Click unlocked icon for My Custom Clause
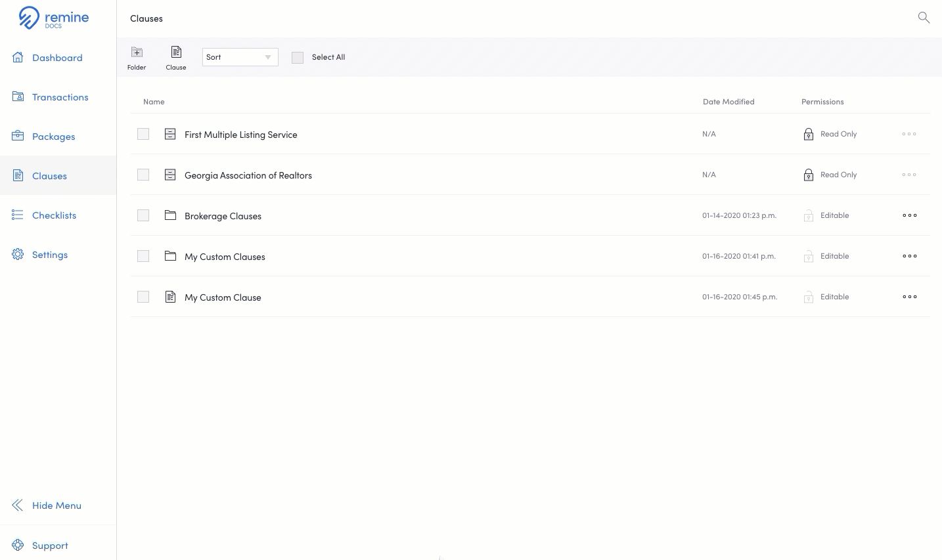 point(809,297)
